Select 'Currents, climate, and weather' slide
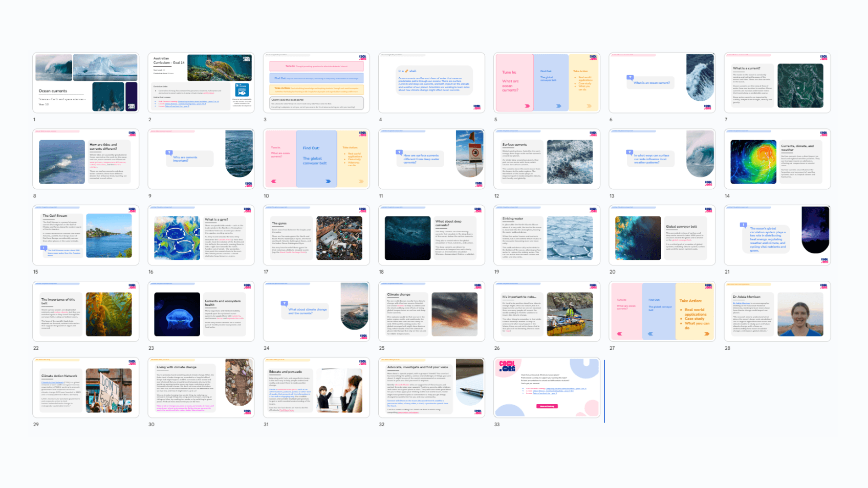Screen dimensions: 868x488 tap(777, 159)
